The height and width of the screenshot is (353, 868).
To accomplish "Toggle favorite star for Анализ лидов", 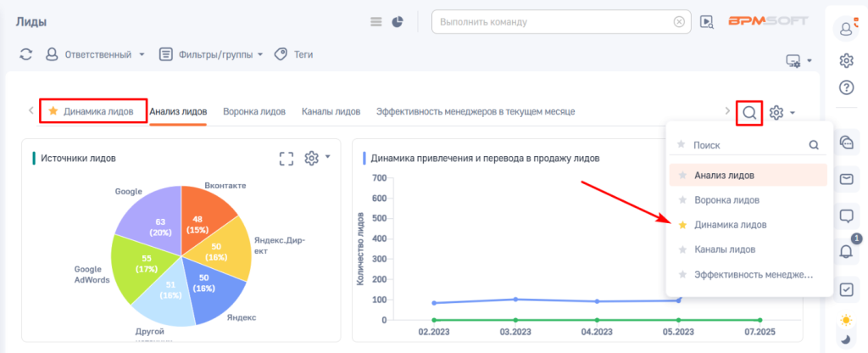I will (682, 175).
